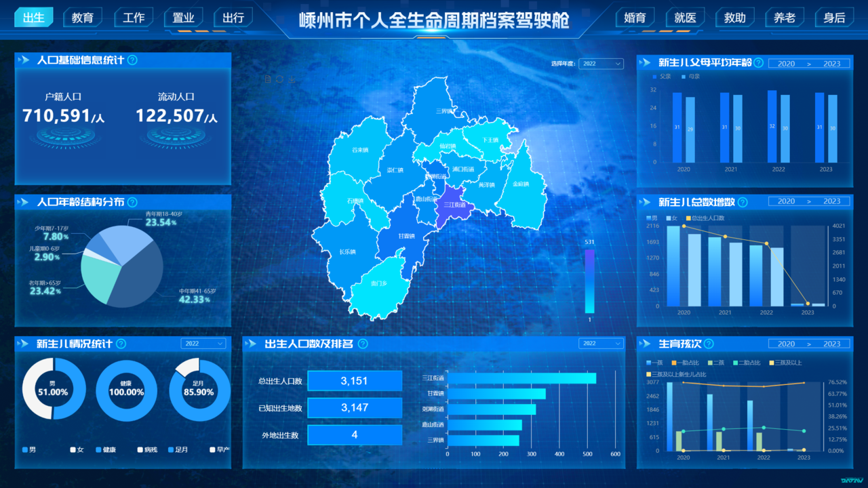
Task: Click the 足月 85.90% donut chart
Action: click(199, 390)
